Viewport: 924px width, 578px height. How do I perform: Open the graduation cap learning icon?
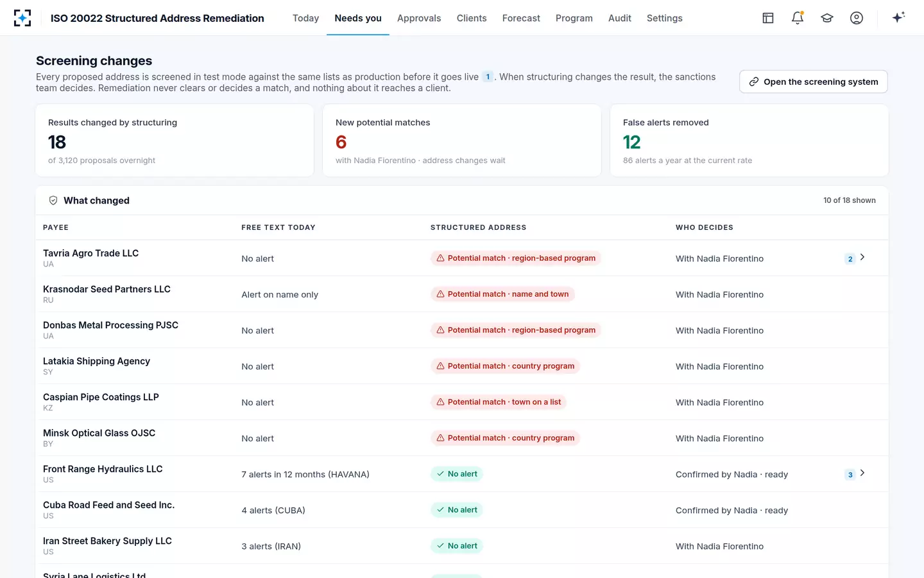click(827, 18)
